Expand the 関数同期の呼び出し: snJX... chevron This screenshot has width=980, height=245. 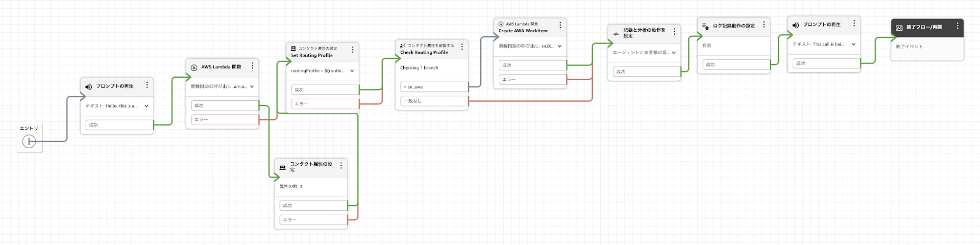click(560, 46)
